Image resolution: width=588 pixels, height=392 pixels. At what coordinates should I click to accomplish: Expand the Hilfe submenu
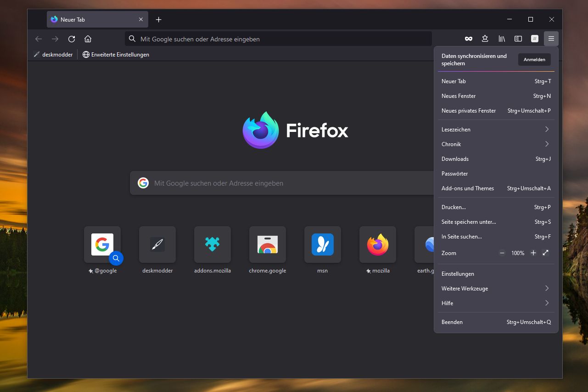(x=496, y=303)
